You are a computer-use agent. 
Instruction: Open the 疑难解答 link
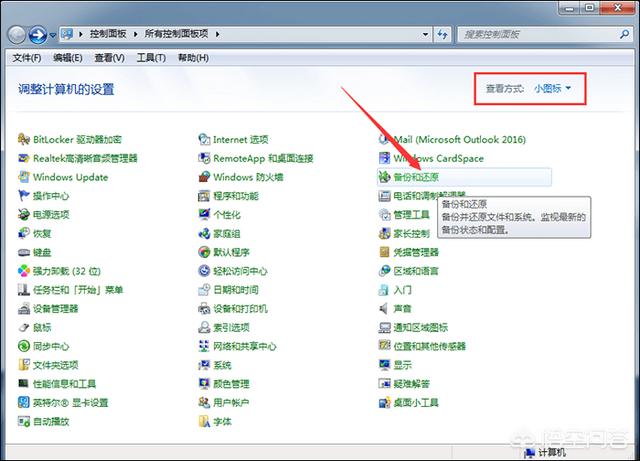coord(411,384)
